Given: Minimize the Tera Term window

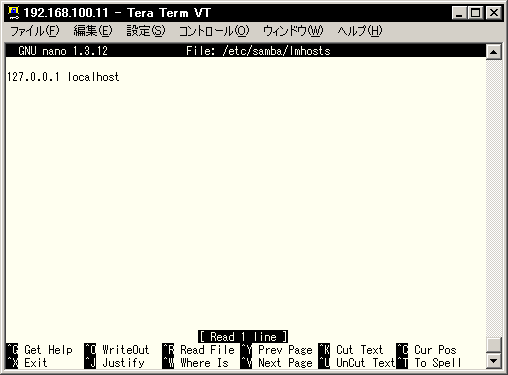Looking at the screenshot, I should pos(459,13).
